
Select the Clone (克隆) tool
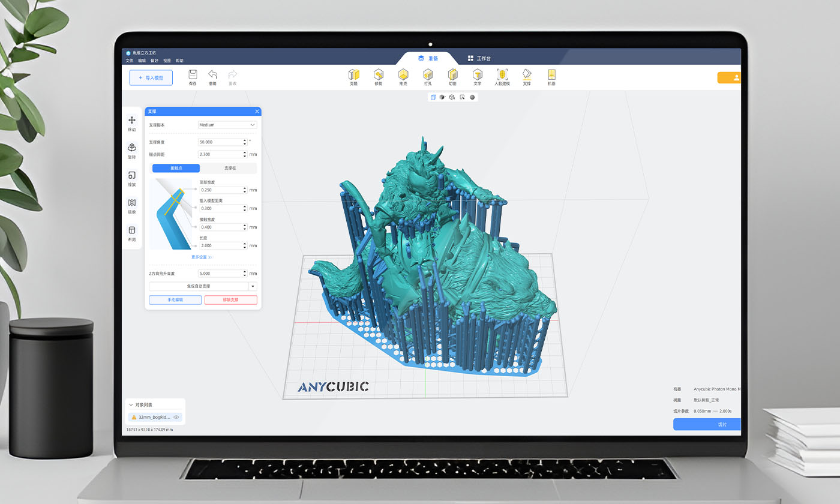tap(354, 77)
